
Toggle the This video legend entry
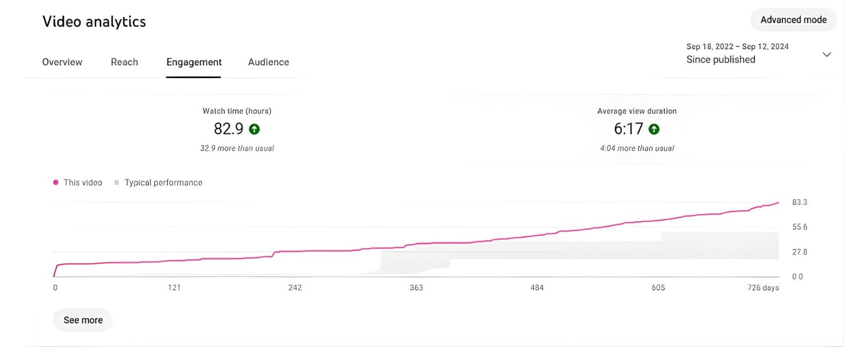[x=83, y=182]
